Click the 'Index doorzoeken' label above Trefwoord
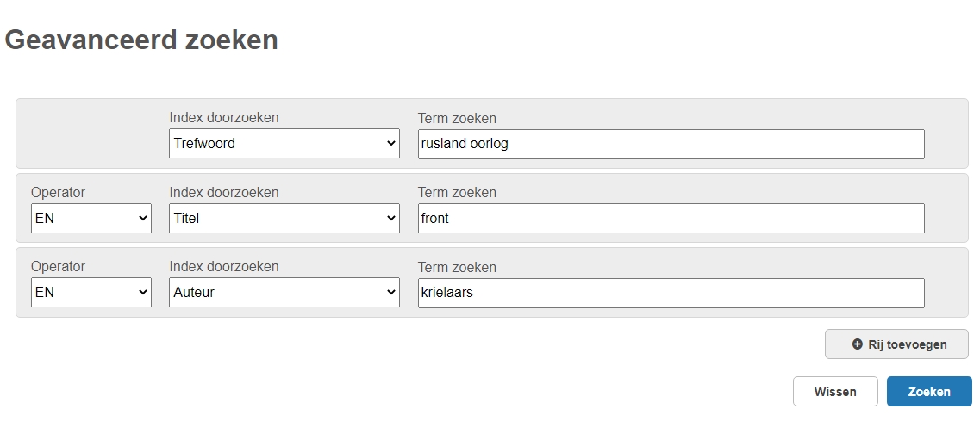 click(224, 117)
